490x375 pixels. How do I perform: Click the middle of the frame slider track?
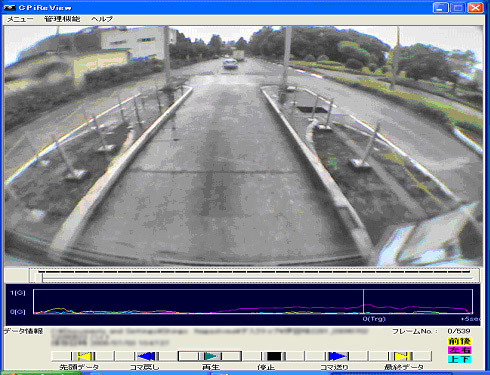pyautogui.click(x=255, y=275)
